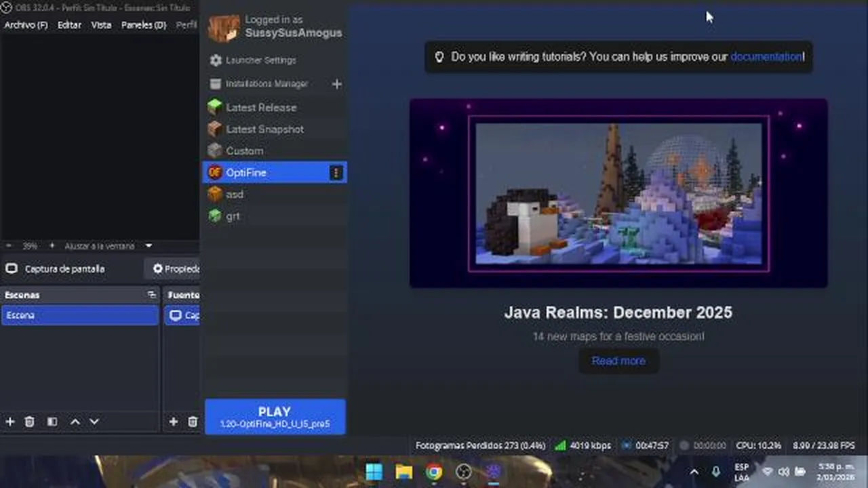Click Read more button
The image size is (868, 488).
click(618, 361)
